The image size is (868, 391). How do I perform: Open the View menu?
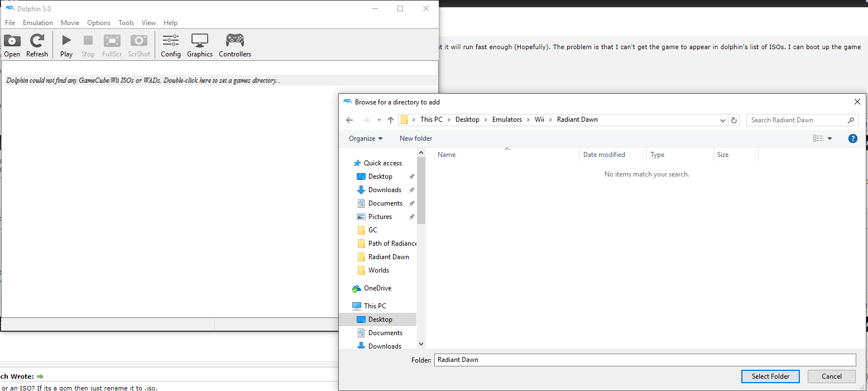coord(148,23)
